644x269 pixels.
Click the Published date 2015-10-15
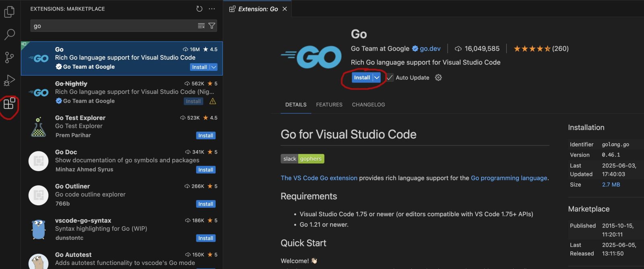[x=618, y=226]
